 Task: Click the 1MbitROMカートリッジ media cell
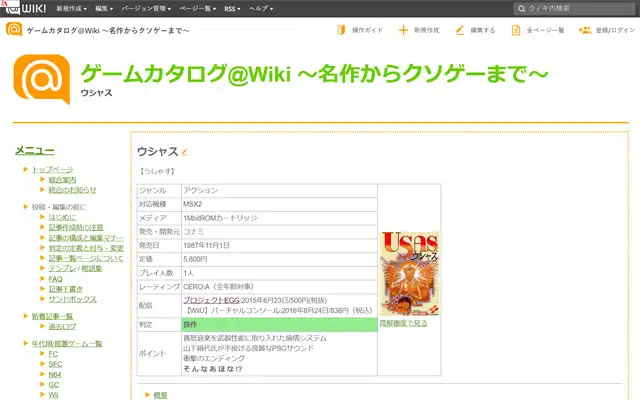(279, 218)
